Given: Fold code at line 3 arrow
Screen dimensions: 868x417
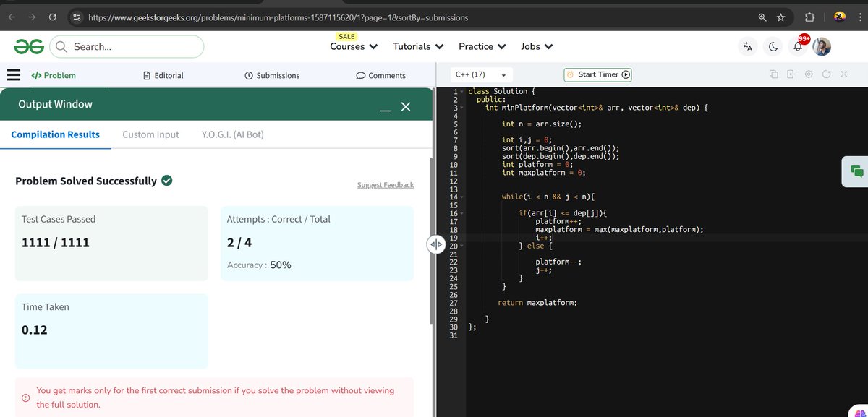Looking at the screenshot, I should (461, 108).
